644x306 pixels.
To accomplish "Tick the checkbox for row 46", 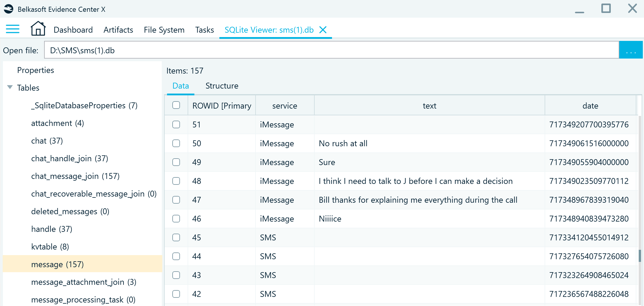I will click(176, 219).
